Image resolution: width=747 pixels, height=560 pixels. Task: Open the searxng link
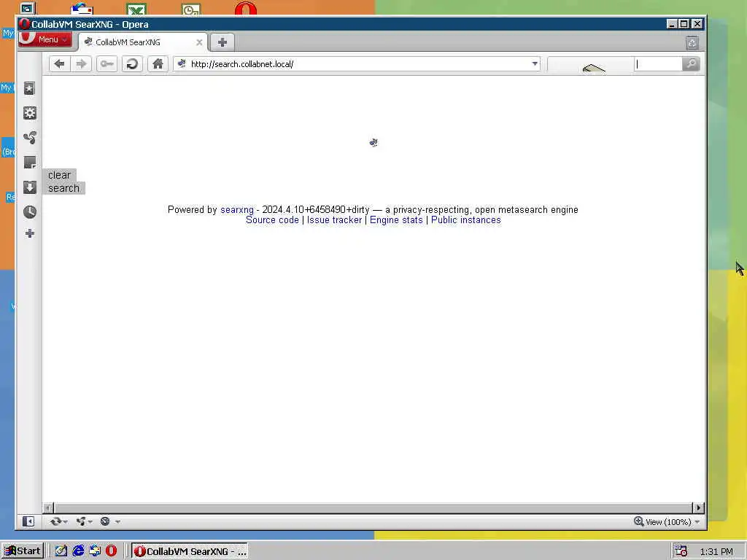coord(237,210)
